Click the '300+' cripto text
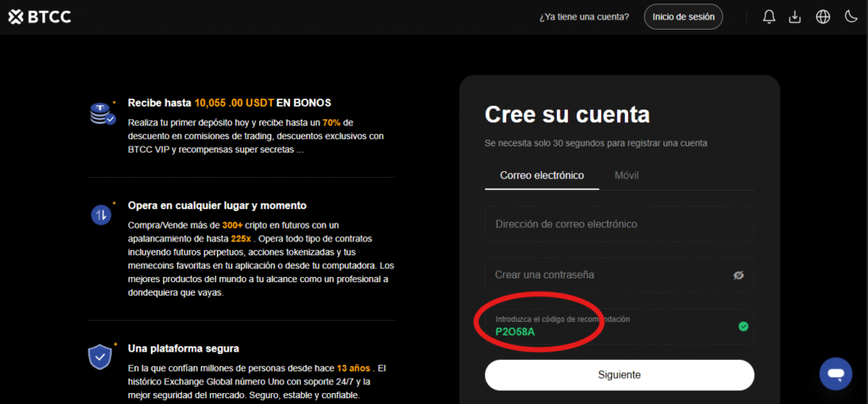The width and height of the screenshot is (868, 404). [x=232, y=225]
